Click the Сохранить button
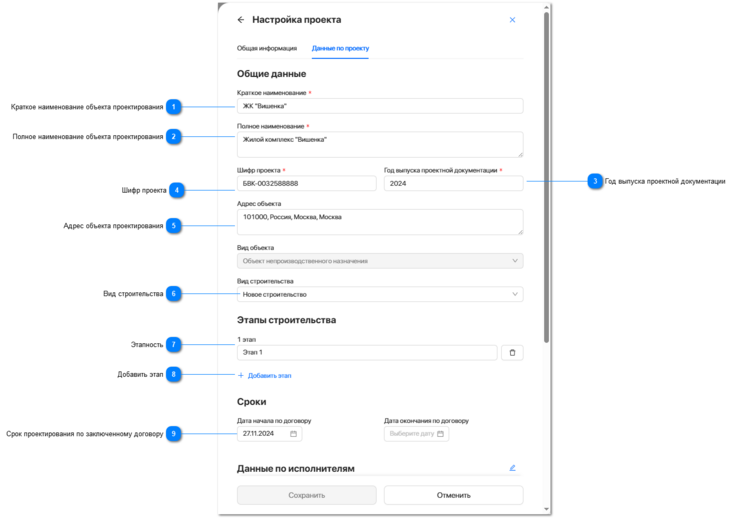 (x=307, y=495)
